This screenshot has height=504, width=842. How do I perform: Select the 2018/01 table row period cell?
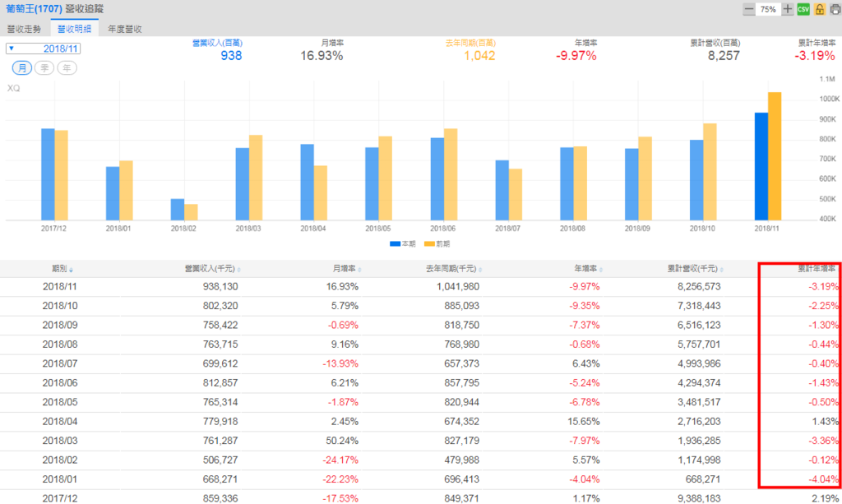[59, 479]
